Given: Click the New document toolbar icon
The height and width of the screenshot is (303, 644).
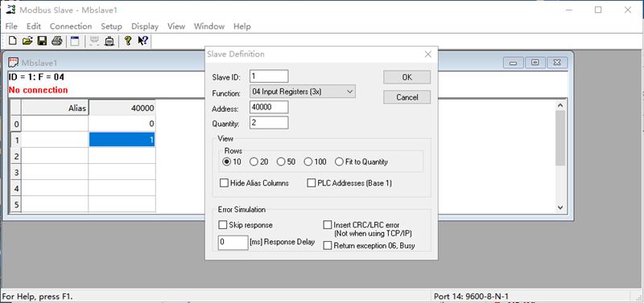Looking at the screenshot, I should click(13, 41).
